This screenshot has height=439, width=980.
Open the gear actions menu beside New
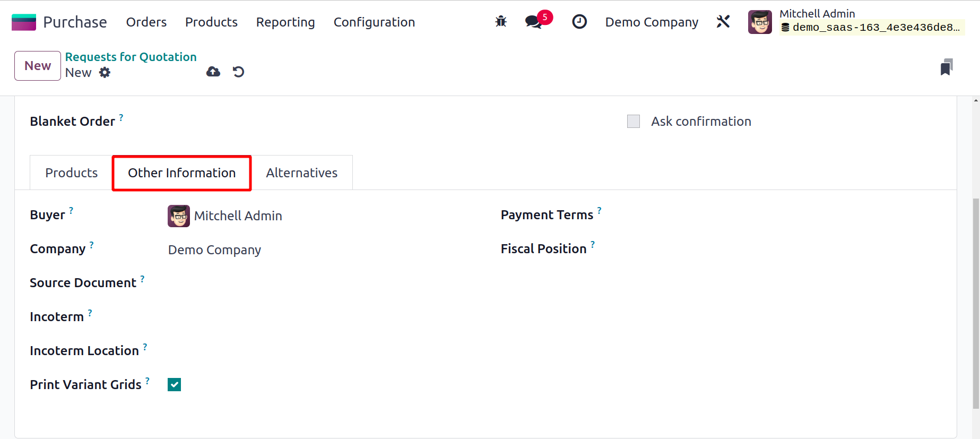105,73
